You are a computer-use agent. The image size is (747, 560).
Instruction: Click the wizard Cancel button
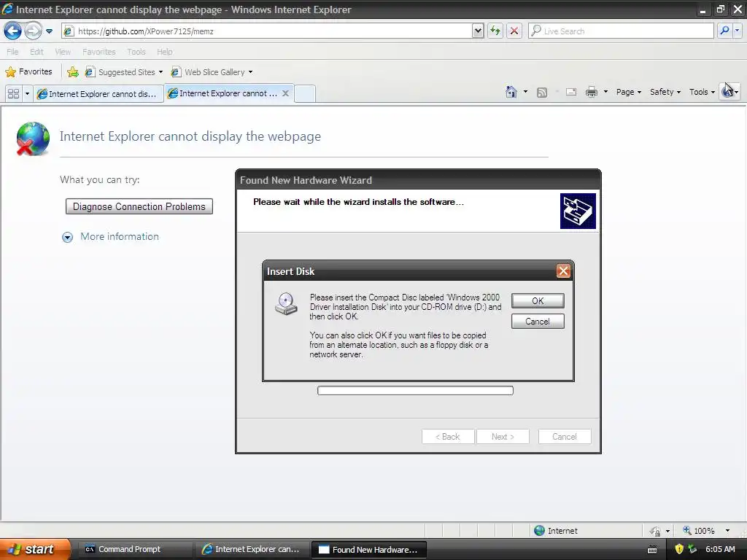click(565, 437)
